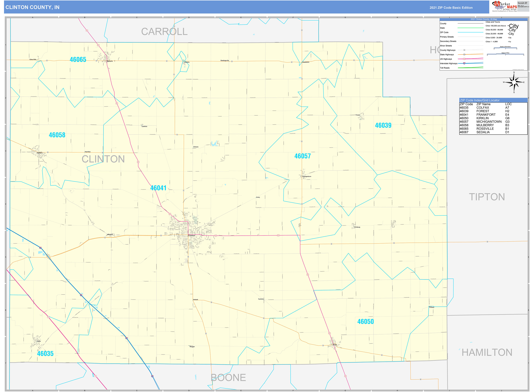Click the Scale in Miles bar
Viewport: 532px width, 392px height.
505,54
